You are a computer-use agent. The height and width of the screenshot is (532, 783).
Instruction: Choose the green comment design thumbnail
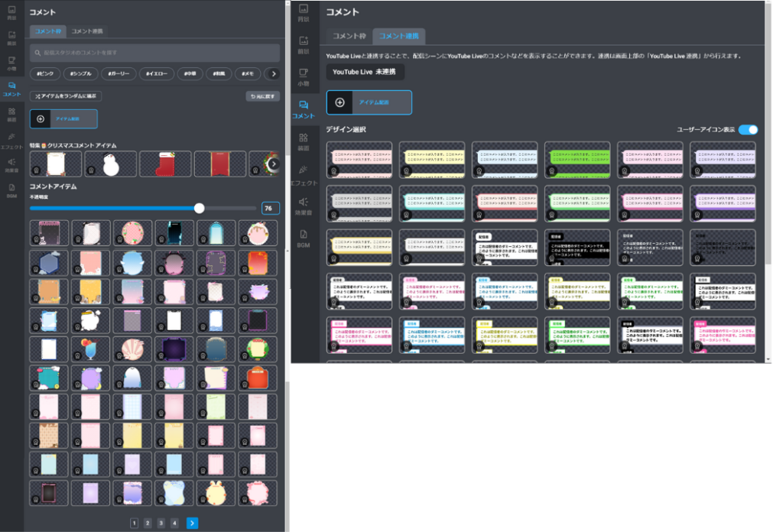coord(577,160)
